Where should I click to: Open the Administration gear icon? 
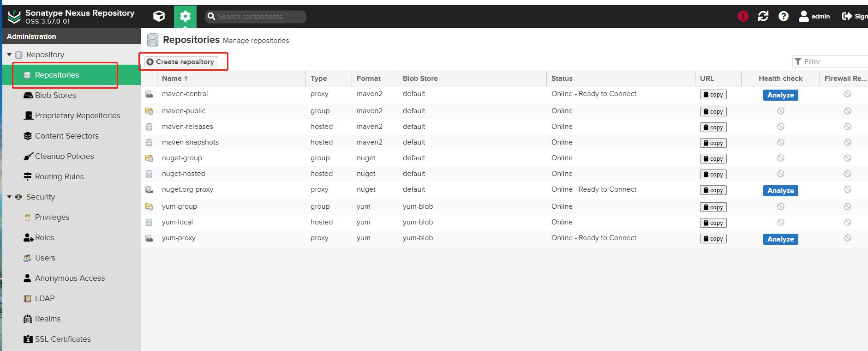pos(185,17)
